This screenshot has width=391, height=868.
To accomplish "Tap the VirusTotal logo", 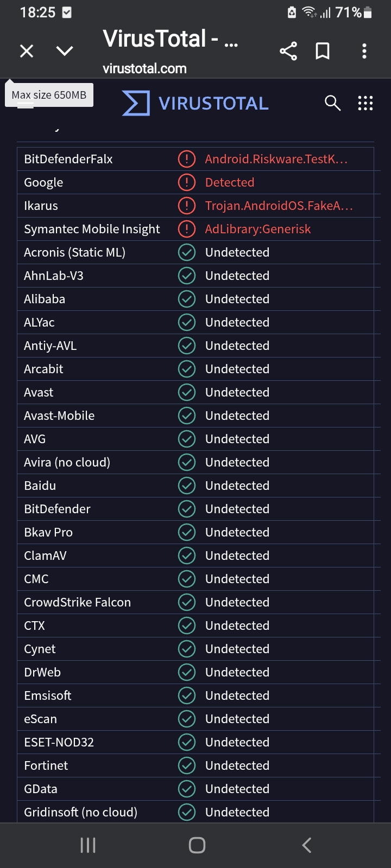I will 195,103.
